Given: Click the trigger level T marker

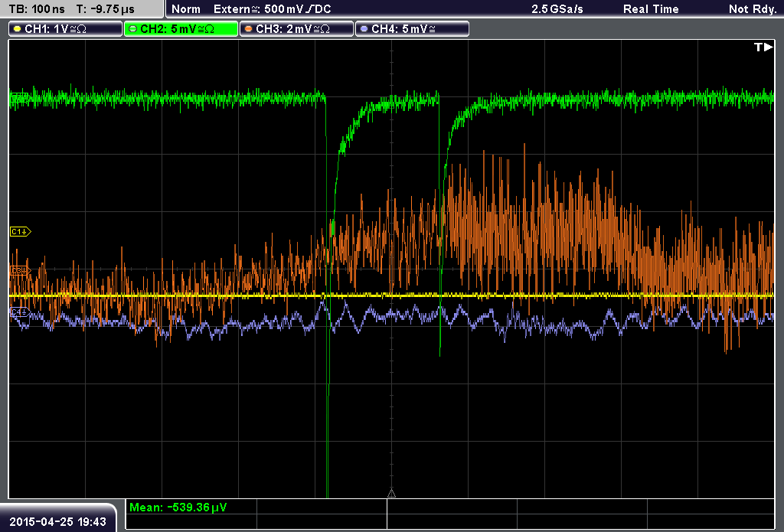Looking at the screenshot, I should (763, 47).
